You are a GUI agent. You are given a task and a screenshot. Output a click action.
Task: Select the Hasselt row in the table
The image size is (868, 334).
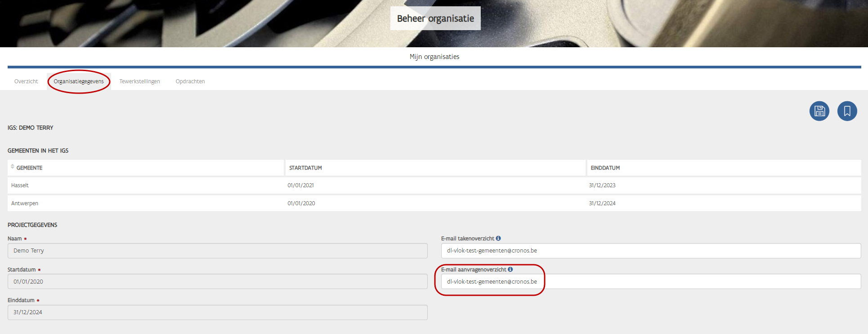tap(20, 185)
